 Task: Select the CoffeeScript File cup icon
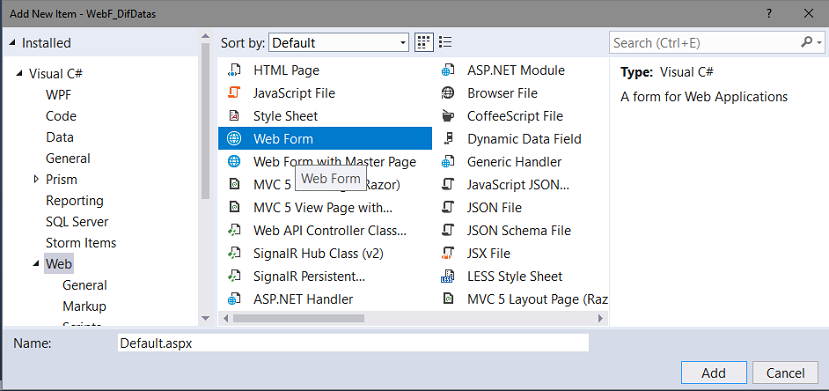(448, 116)
